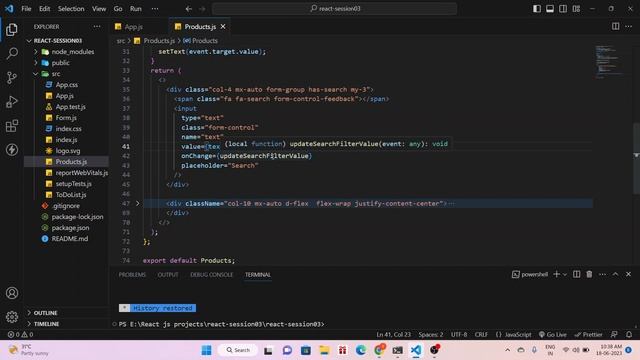Split the terminal panel
The image size is (640, 360).
(576, 274)
